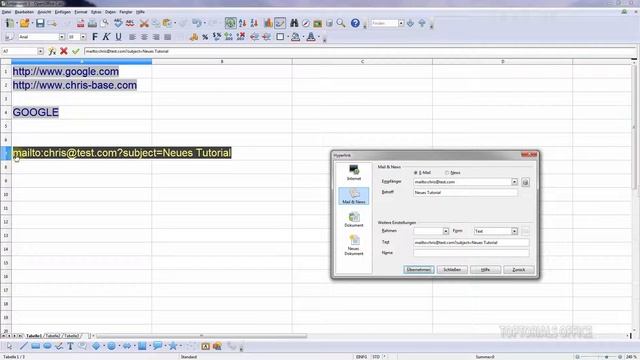Image resolution: width=640 pixels, height=360 pixels.
Task: Open the font size dropdown
Action: (x=83, y=37)
